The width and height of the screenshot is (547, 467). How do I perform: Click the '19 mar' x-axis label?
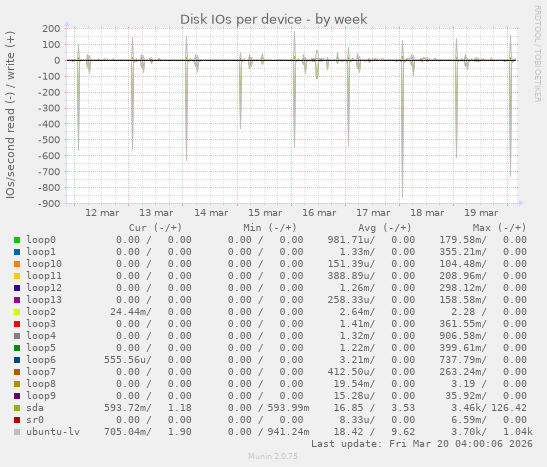click(481, 213)
